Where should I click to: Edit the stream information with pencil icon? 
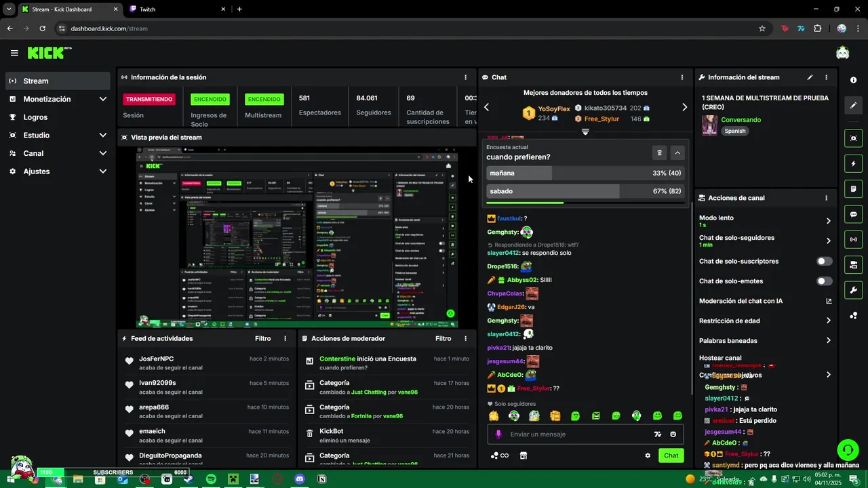pos(810,77)
